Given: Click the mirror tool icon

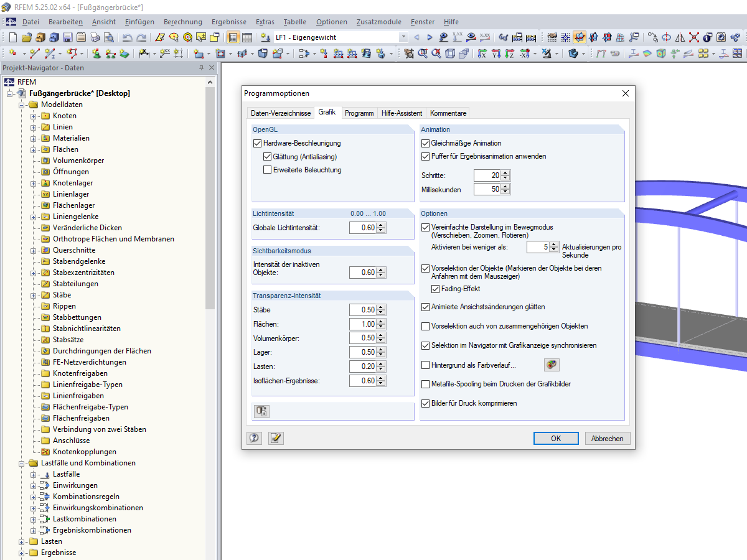Looking at the screenshot, I should click(680, 37).
